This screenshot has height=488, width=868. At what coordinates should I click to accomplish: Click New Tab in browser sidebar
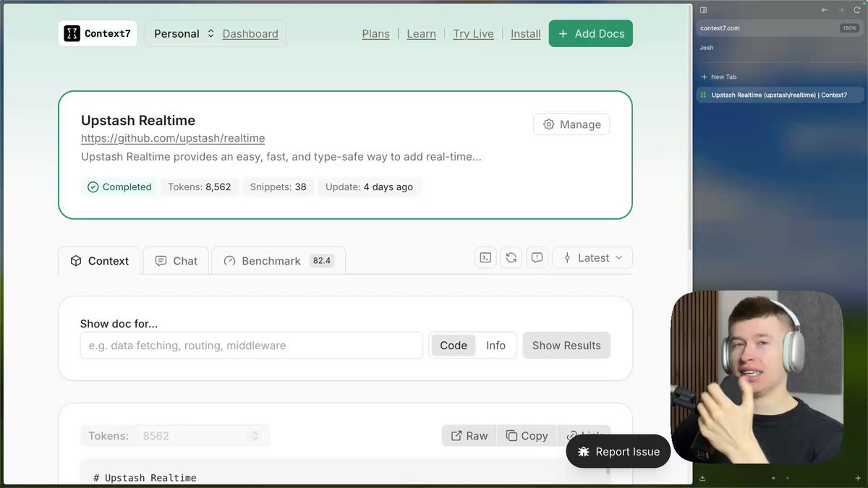click(719, 77)
